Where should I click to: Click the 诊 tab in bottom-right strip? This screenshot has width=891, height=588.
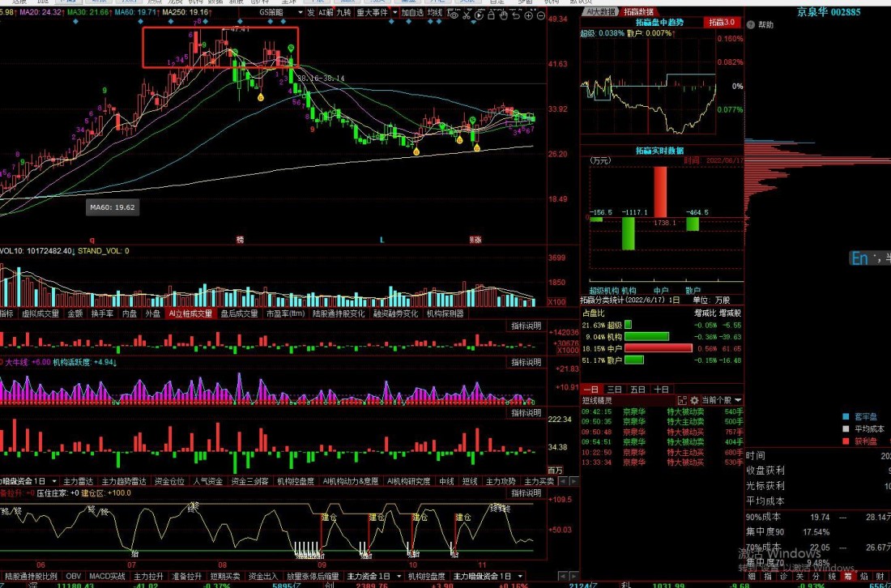783,576
